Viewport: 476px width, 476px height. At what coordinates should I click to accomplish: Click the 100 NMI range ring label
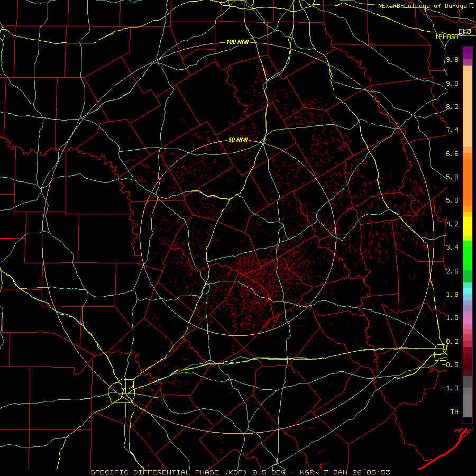click(x=237, y=42)
